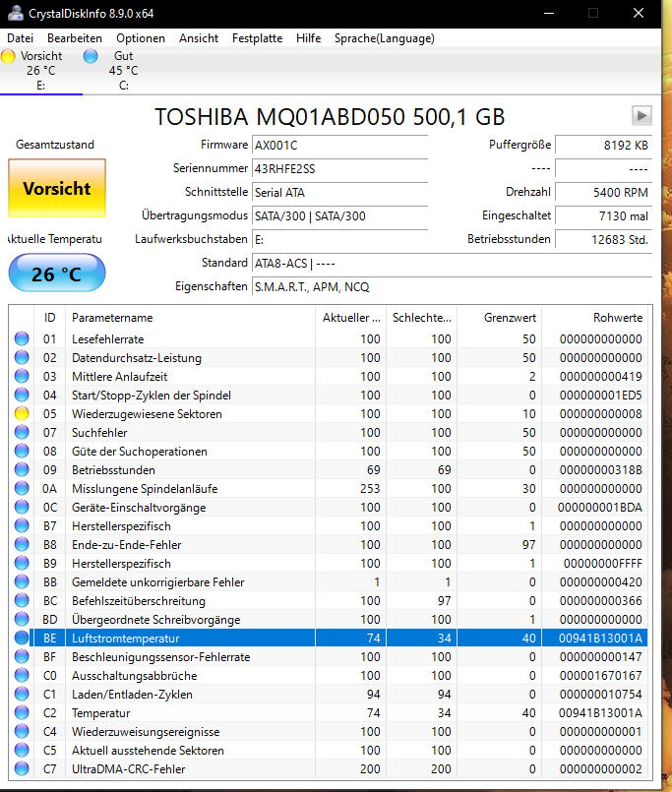The image size is (672, 792).
Task: Open the Datei menu
Action: [x=21, y=38]
